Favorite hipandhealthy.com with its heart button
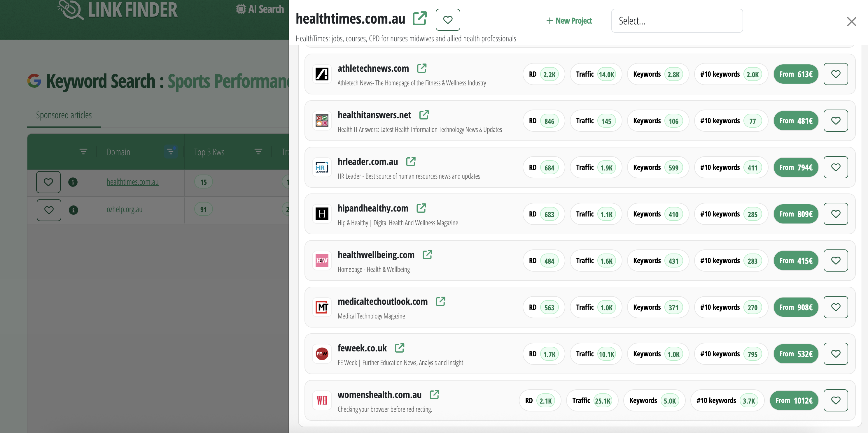The height and width of the screenshot is (433, 868). point(836,214)
